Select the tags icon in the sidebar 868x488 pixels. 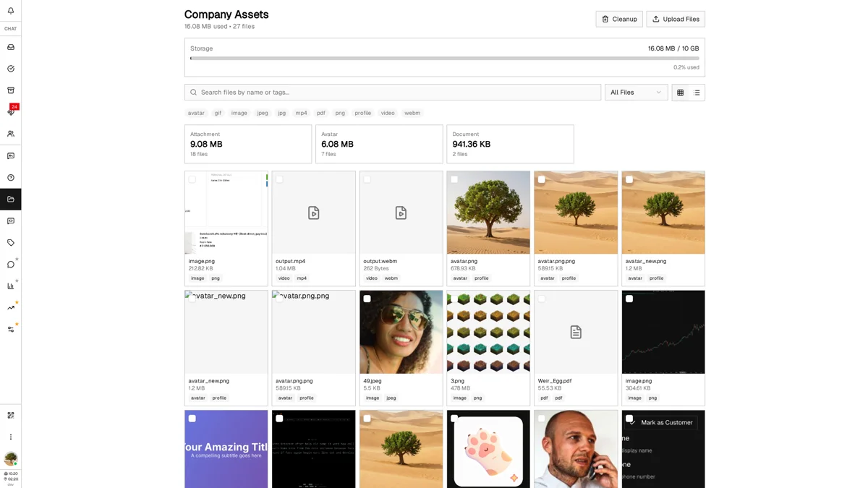pyautogui.click(x=9, y=243)
